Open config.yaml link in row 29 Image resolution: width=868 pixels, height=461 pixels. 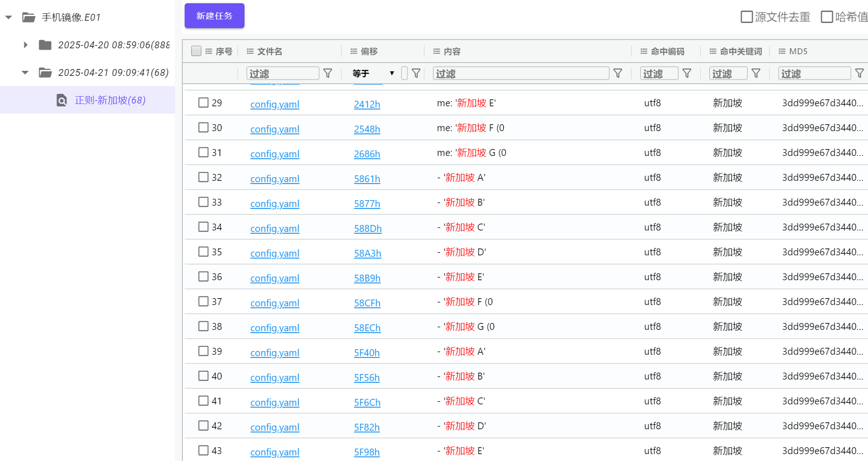click(x=275, y=104)
